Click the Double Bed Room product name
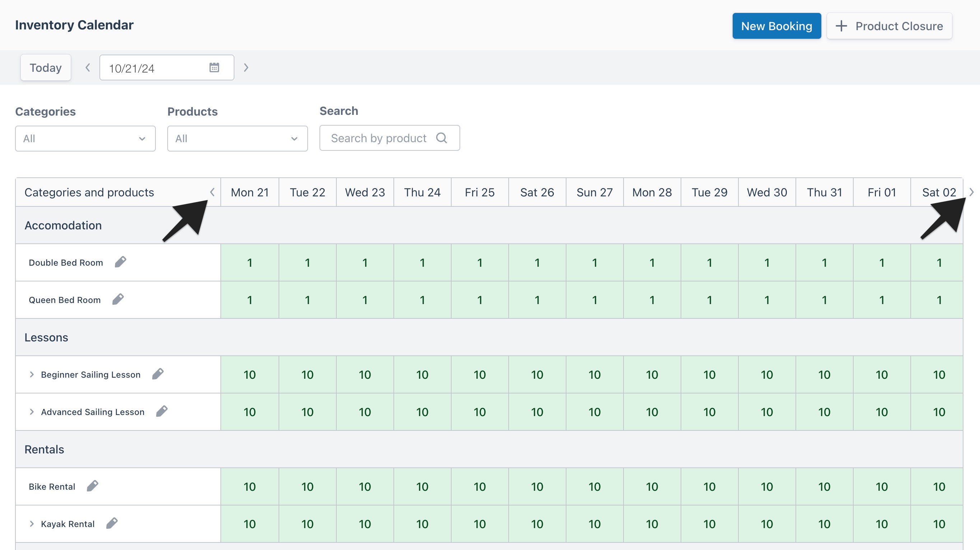 tap(66, 262)
